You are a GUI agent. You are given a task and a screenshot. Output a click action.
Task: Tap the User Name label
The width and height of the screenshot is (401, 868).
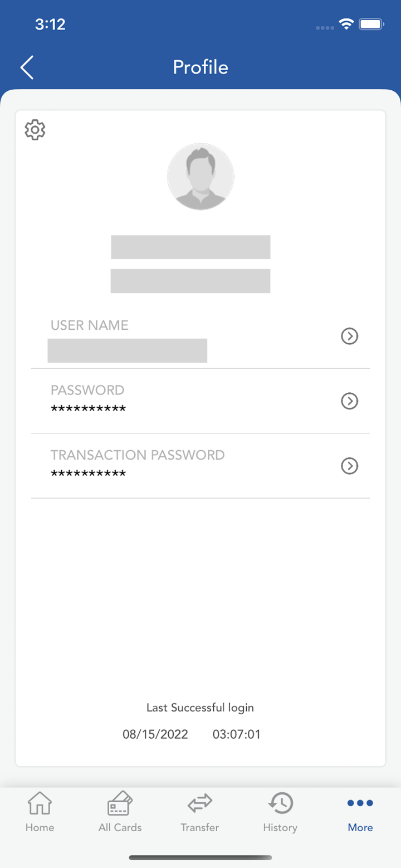pyautogui.click(x=90, y=325)
